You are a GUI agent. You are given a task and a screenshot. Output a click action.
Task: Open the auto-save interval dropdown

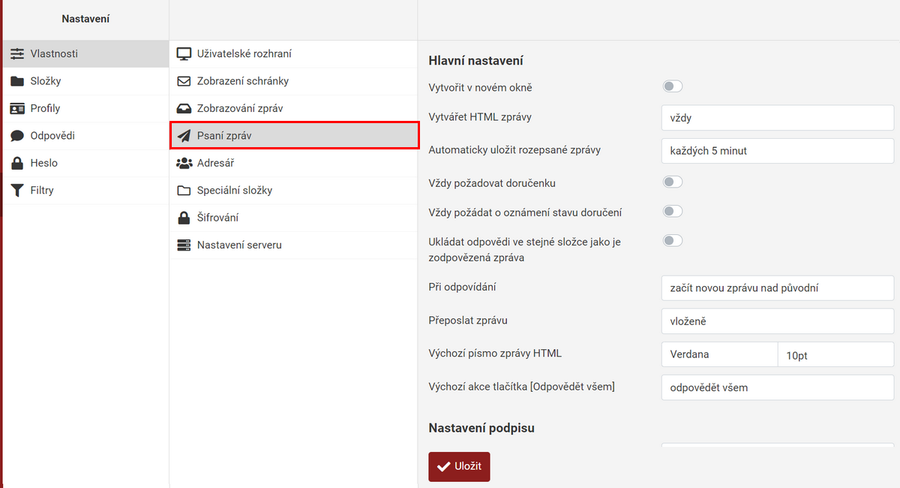tap(777, 151)
